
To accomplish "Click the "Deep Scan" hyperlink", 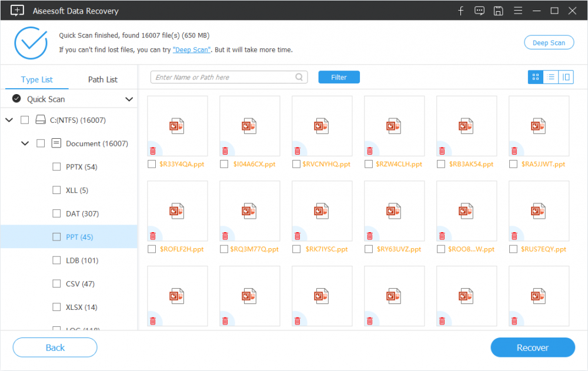I will click(x=191, y=50).
